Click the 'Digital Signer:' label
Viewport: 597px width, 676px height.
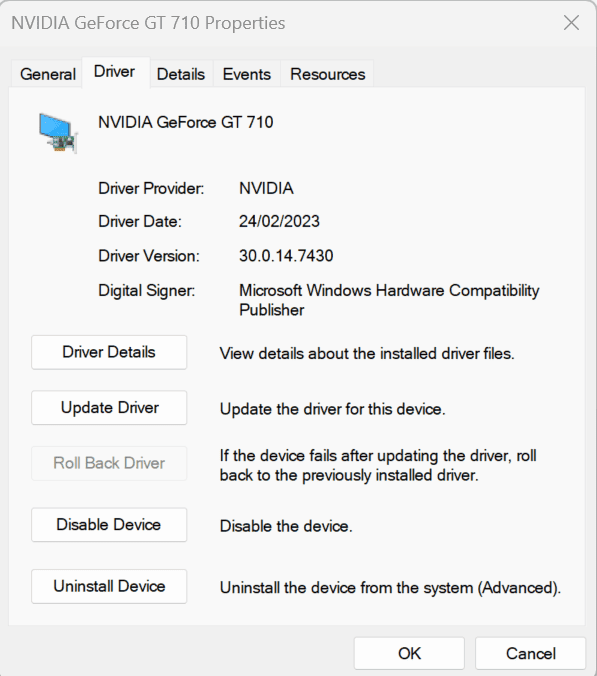click(147, 291)
